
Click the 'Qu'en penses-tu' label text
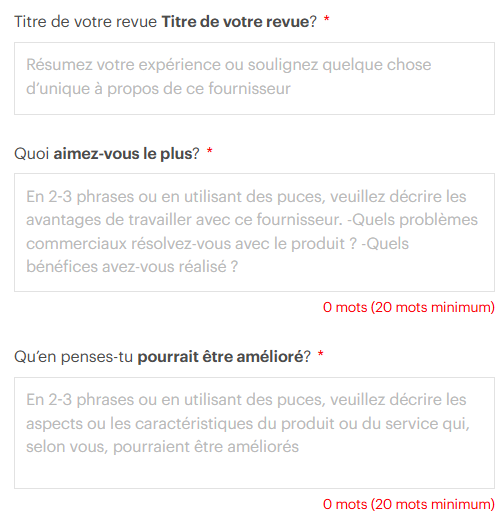pyautogui.click(x=73, y=357)
